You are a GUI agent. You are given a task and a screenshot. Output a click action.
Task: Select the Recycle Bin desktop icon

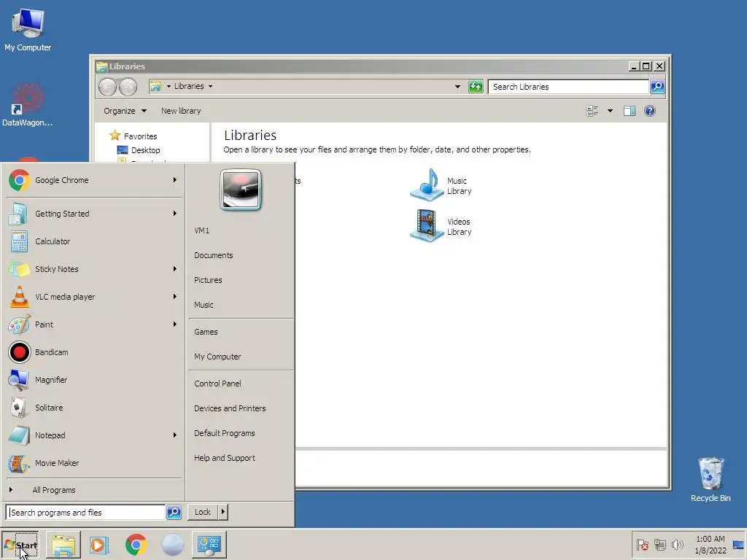pyautogui.click(x=711, y=480)
